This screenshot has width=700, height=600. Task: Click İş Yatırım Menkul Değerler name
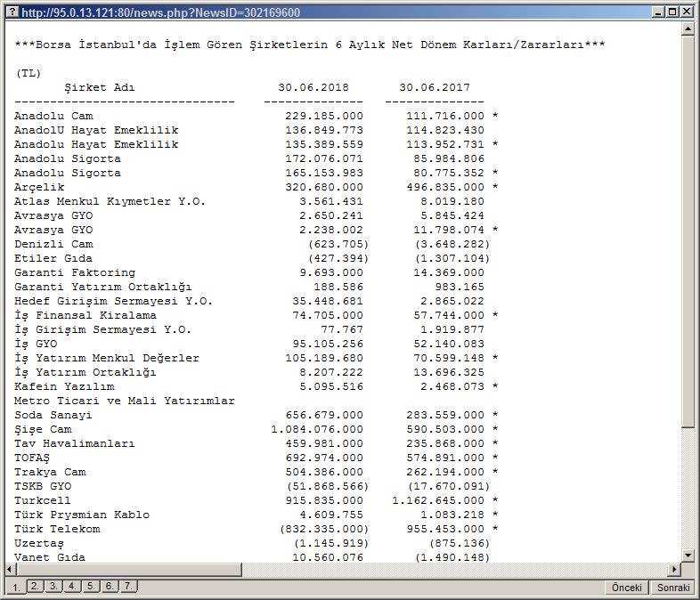107,358
